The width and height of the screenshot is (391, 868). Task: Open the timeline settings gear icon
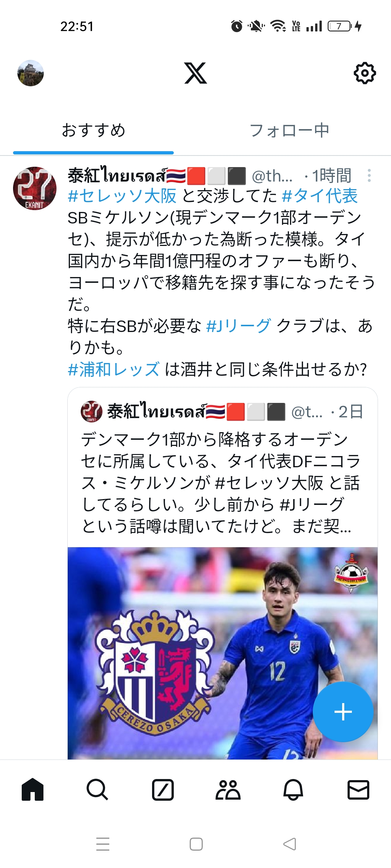click(x=365, y=73)
